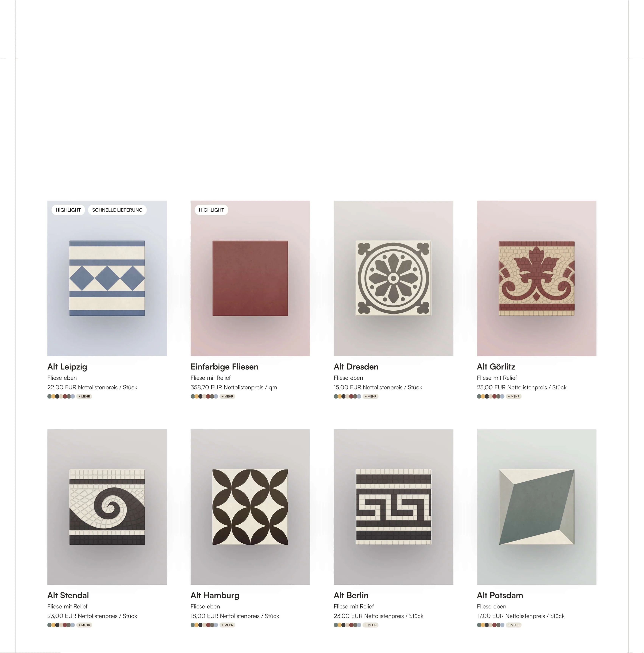The width and height of the screenshot is (644, 653).
Task: View the Alt Hamburg petal tile image
Action: click(x=250, y=507)
